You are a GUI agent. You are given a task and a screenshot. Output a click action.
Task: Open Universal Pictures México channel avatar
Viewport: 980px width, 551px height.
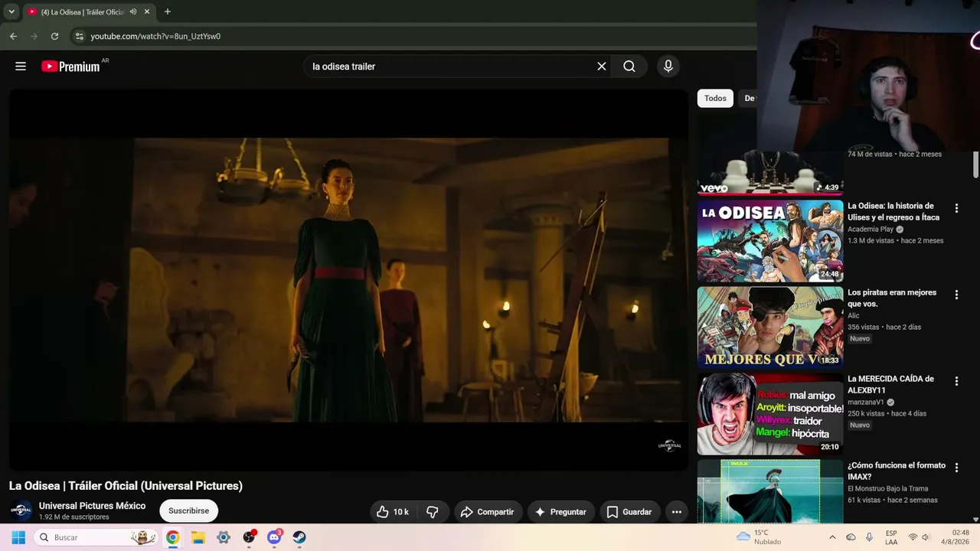(21, 510)
